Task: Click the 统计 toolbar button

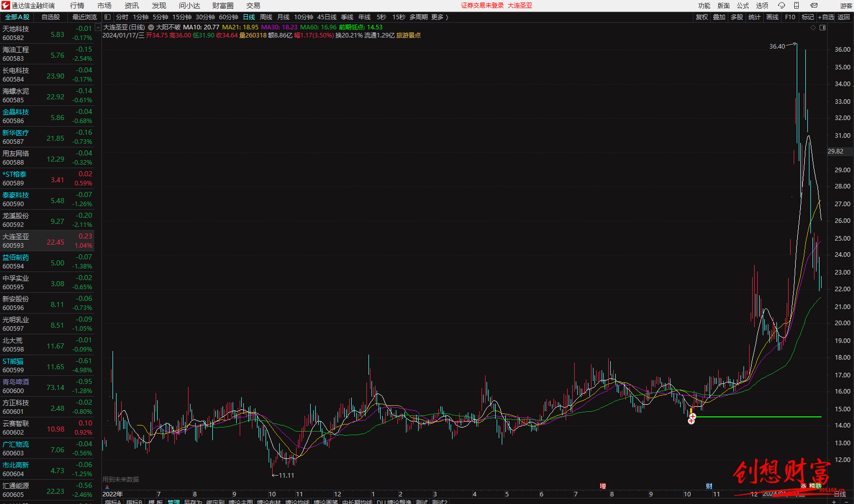Action: [x=755, y=17]
